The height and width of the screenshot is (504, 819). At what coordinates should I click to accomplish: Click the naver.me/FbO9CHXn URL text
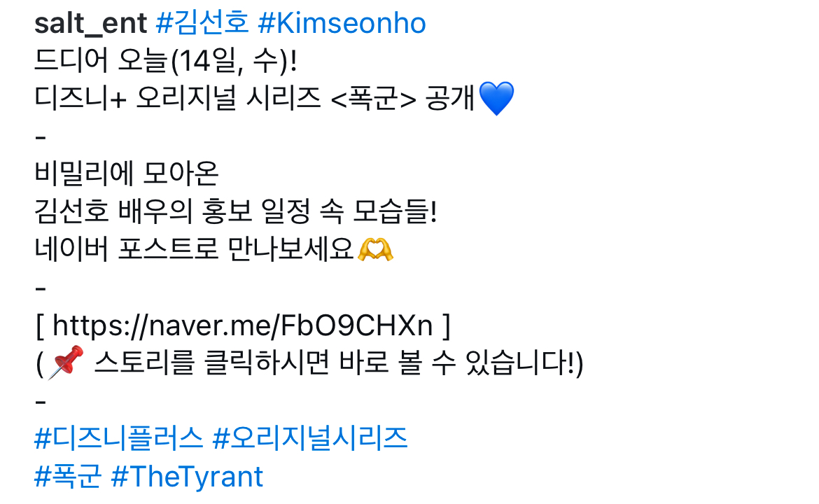(243, 325)
